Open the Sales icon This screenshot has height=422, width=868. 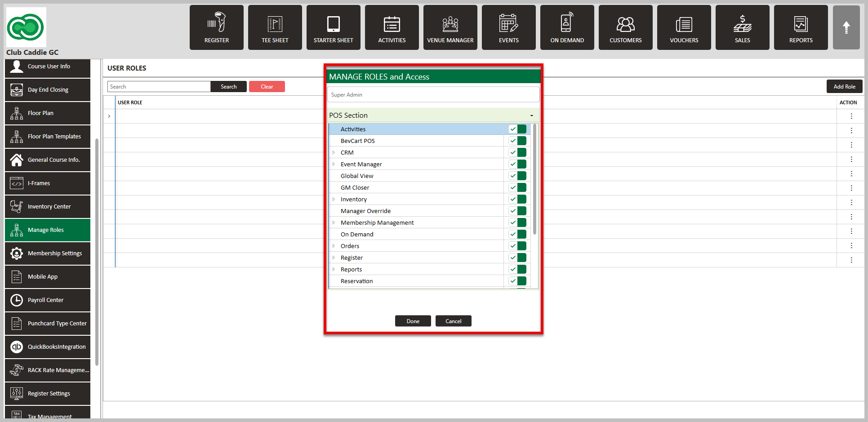[743, 27]
